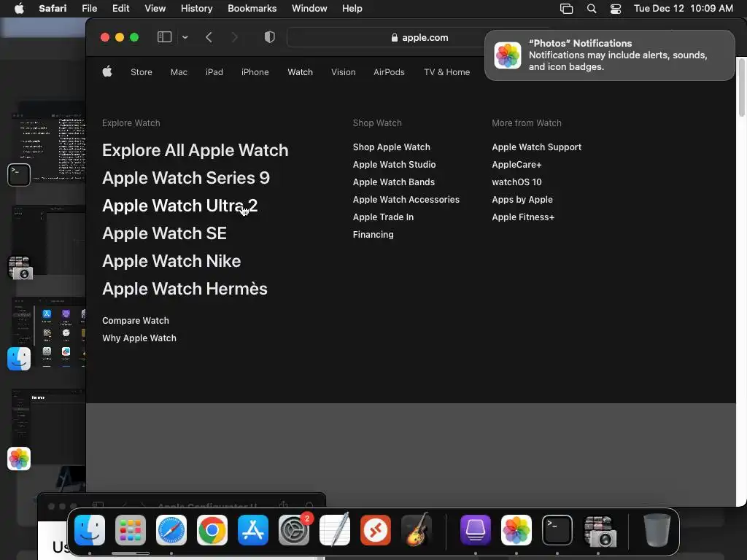Open Spotlight search in the menu bar
This screenshot has width=747, height=560.
[x=592, y=9]
